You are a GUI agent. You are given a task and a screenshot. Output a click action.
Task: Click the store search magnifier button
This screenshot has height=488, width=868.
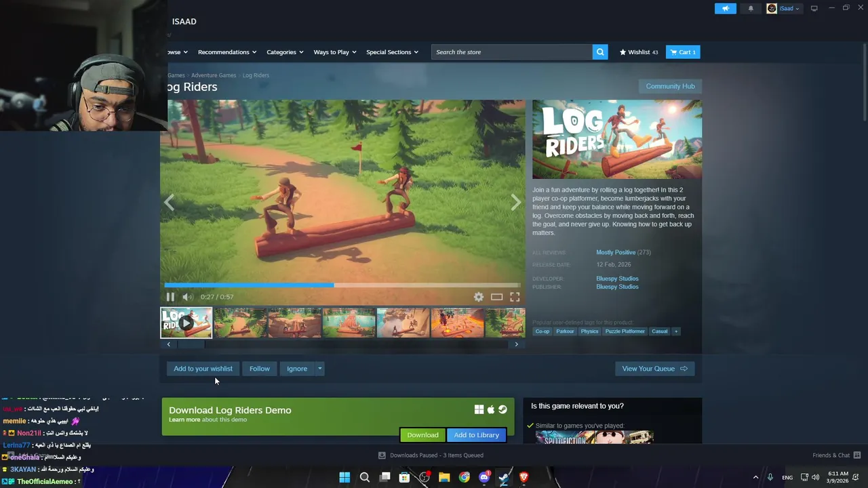(600, 52)
